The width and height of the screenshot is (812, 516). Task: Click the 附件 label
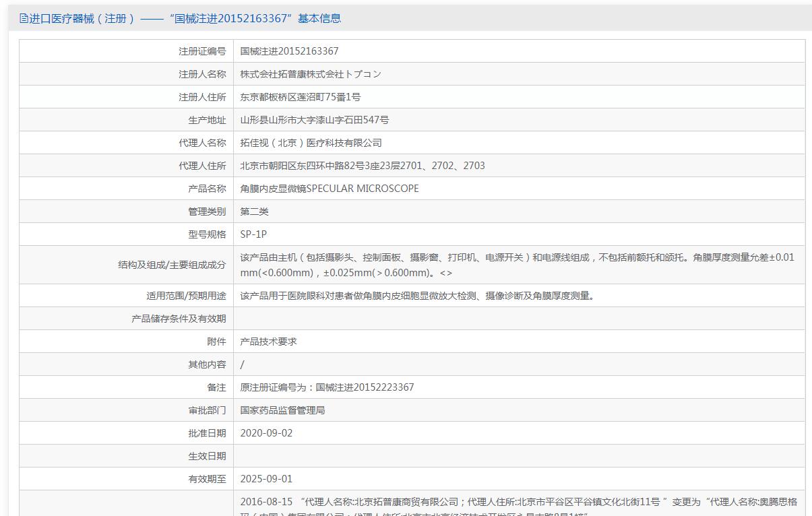(x=216, y=342)
